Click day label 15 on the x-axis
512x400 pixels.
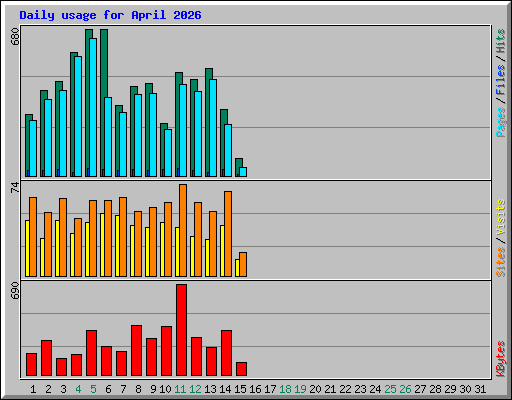pos(240,389)
